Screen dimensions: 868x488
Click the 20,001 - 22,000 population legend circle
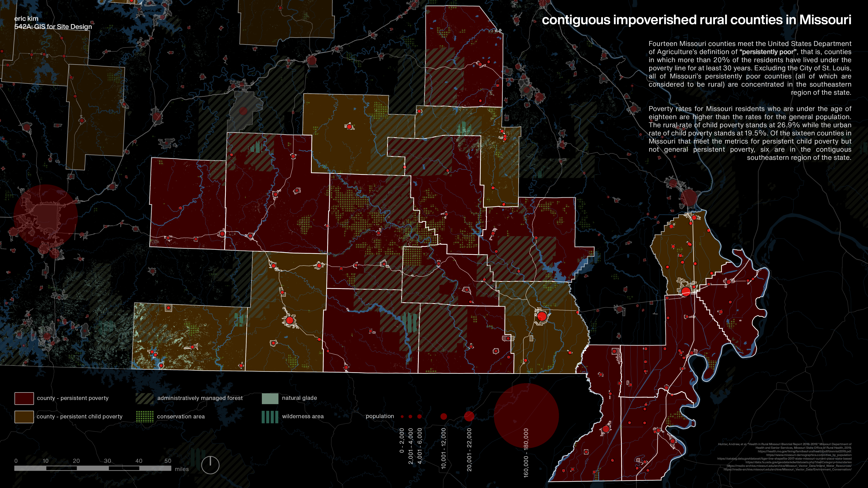pyautogui.click(x=469, y=416)
